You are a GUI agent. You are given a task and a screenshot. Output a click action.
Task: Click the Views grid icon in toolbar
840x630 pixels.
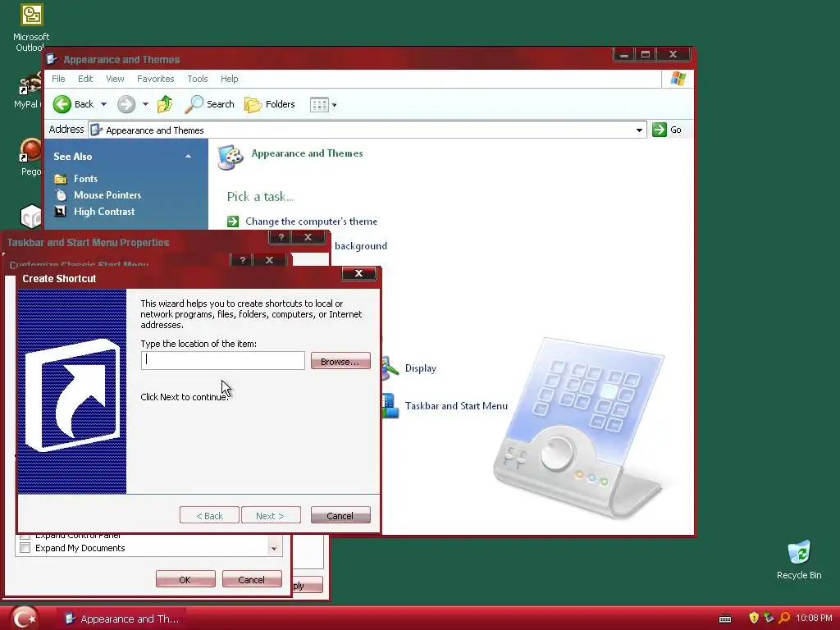tap(319, 104)
